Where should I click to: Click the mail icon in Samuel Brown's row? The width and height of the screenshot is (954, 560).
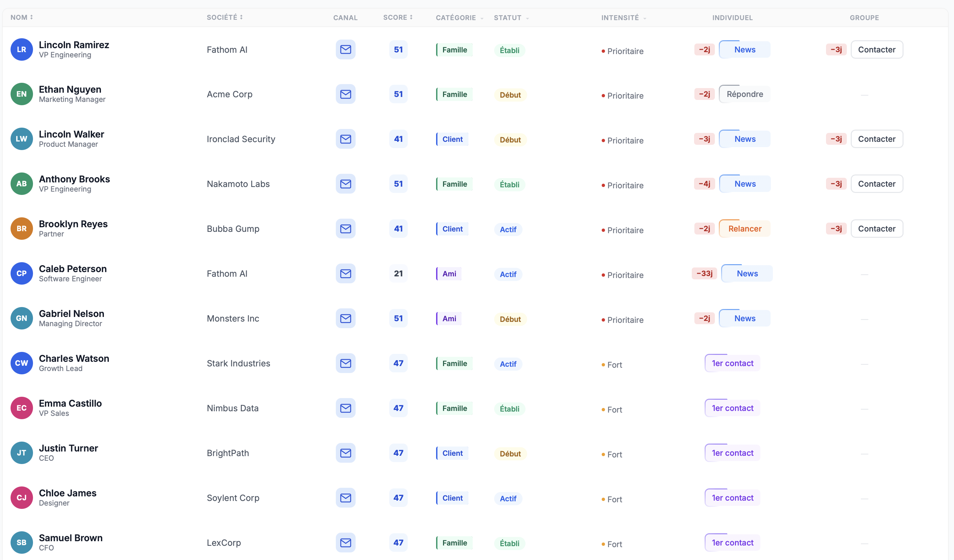345,543
